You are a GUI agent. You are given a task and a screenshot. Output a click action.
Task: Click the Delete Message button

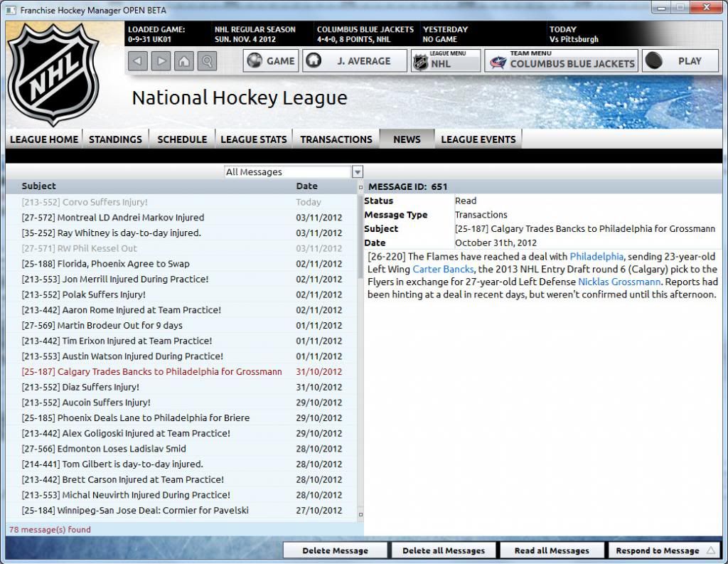(336, 550)
